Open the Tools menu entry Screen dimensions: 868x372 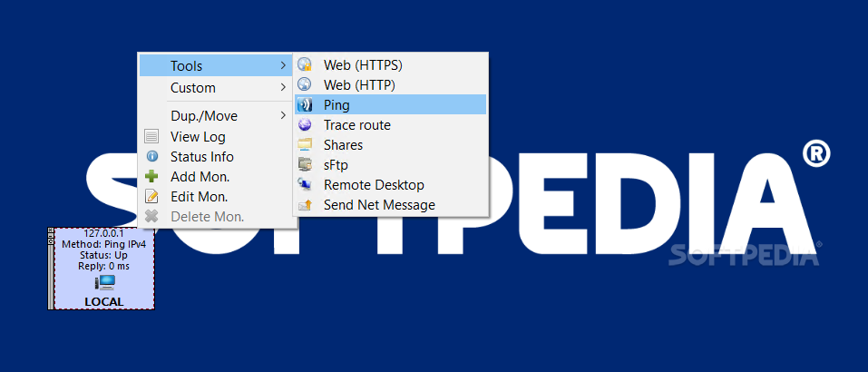click(218, 65)
